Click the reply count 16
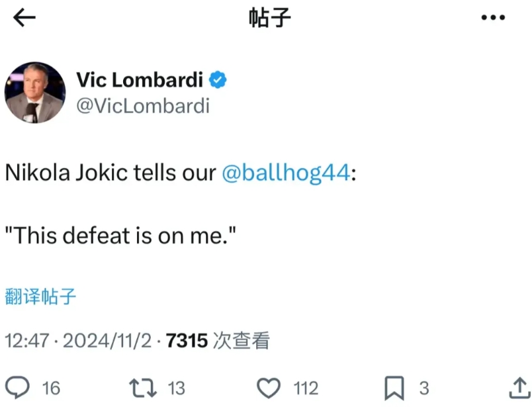This screenshot has width=532, height=407. pos(51,388)
